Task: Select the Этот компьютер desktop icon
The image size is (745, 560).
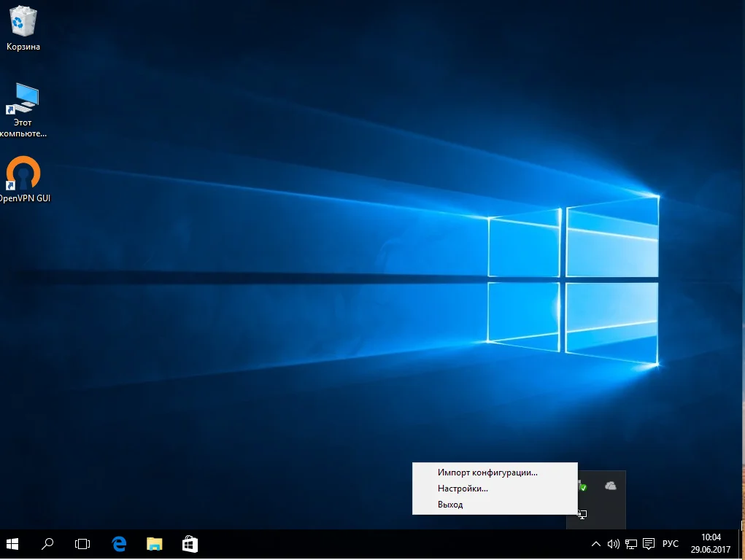Action: coord(23,108)
